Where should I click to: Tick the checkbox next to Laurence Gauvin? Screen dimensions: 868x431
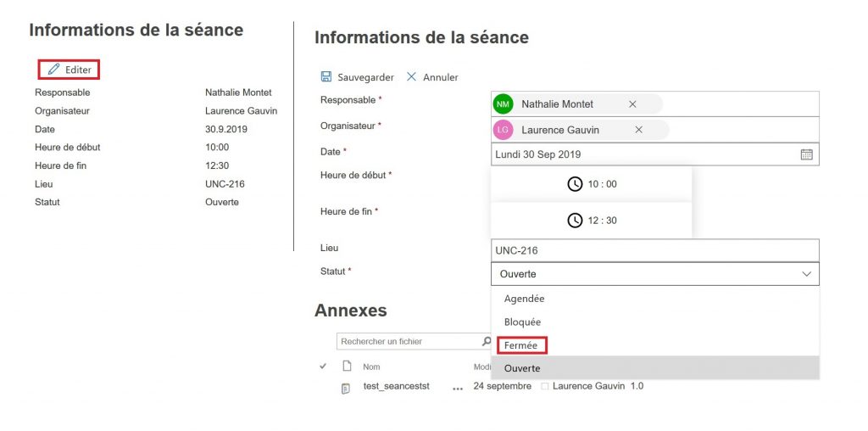(545, 387)
